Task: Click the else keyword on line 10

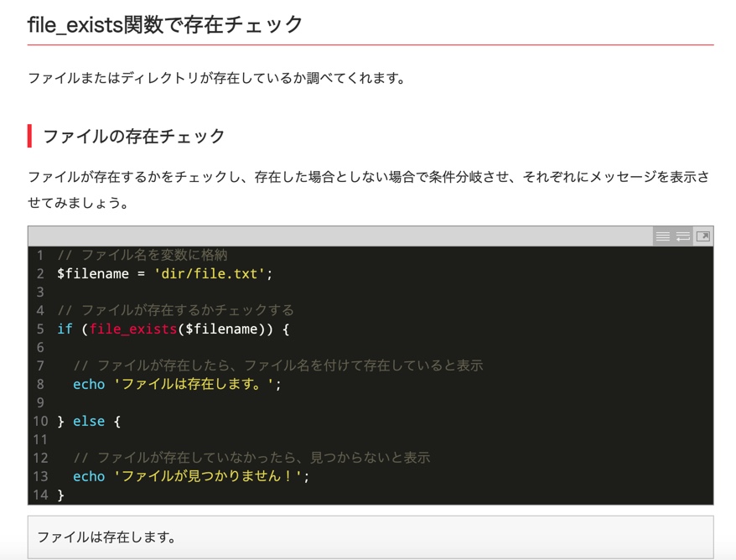Action: 89,422
